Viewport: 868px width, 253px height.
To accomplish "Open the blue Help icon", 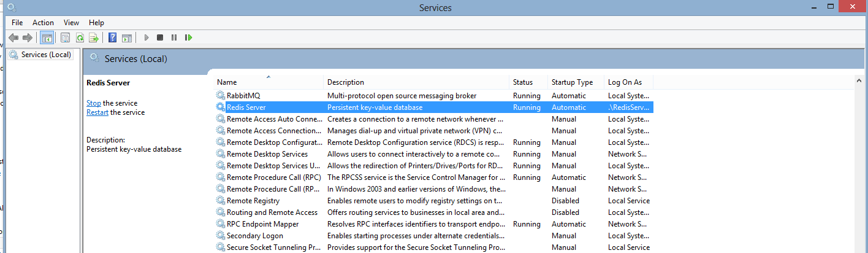I will [x=113, y=38].
